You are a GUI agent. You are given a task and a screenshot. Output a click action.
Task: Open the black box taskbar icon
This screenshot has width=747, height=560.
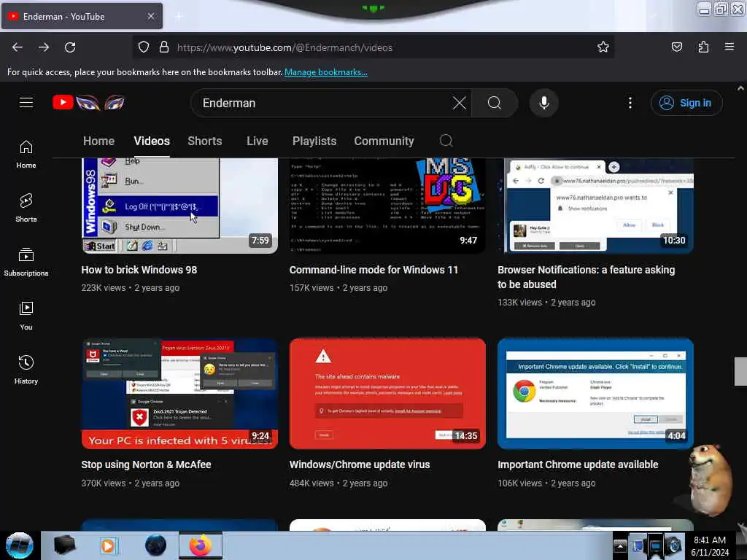(x=64, y=545)
